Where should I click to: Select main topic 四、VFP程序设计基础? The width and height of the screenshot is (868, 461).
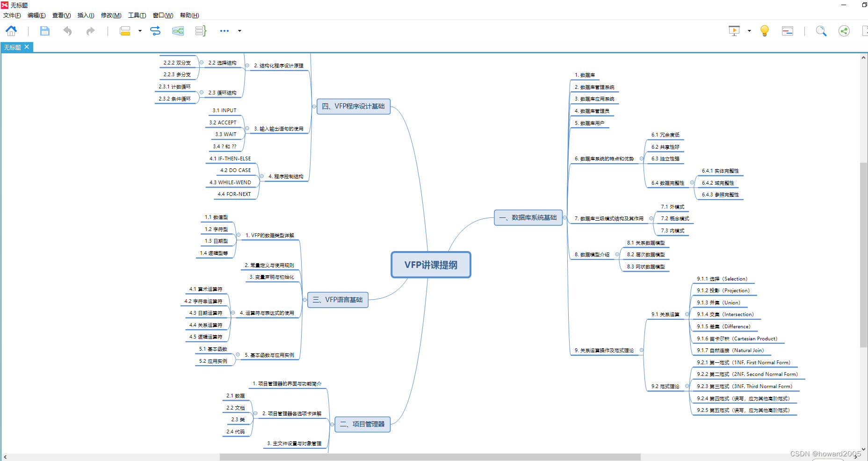(x=354, y=107)
